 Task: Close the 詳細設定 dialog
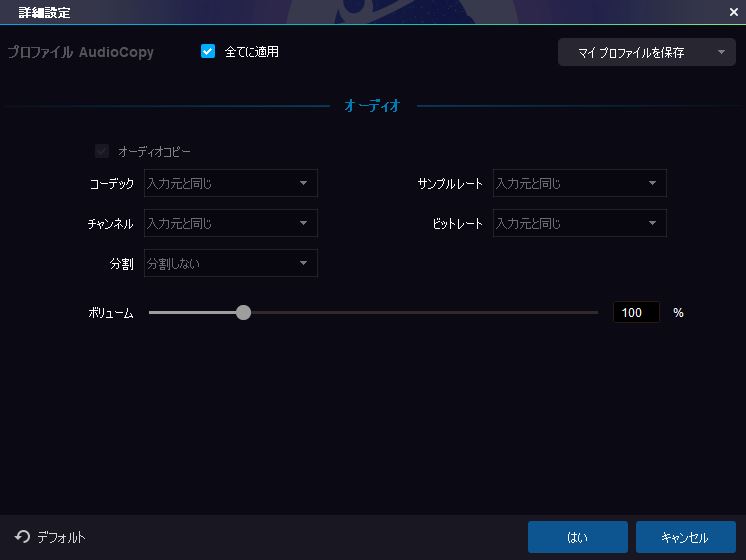[x=734, y=12]
